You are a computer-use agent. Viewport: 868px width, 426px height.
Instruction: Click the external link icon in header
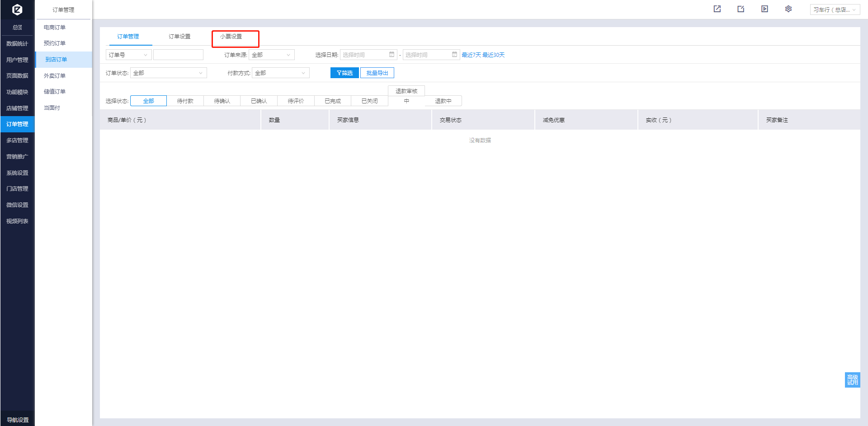point(717,9)
